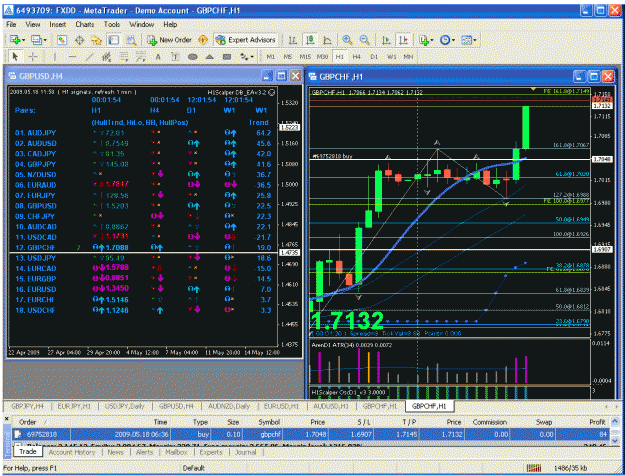Select the Fibonacci Retracement tool
Image resolution: width=625 pixels, height=476 pixels.
click(124, 57)
